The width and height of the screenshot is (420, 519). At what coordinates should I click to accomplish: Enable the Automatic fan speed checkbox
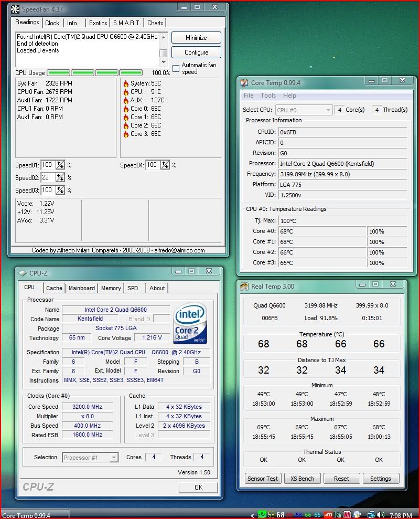(x=176, y=69)
